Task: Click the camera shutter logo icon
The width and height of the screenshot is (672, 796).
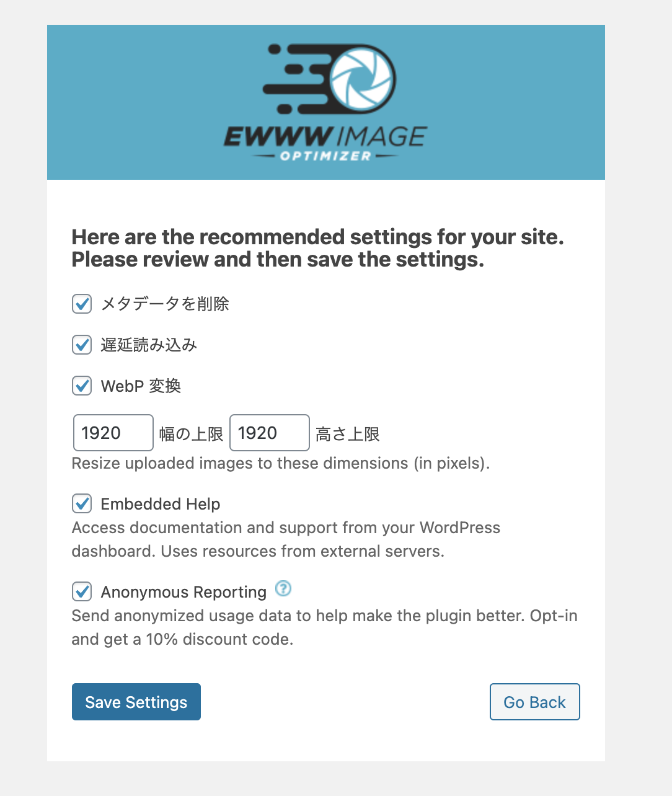Action: pyautogui.click(x=362, y=79)
